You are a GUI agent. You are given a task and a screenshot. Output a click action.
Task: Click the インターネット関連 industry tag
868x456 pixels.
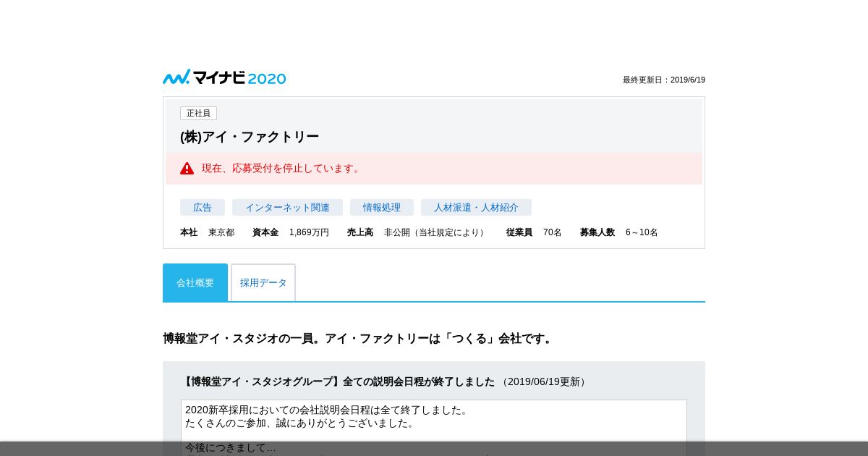(287, 207)
